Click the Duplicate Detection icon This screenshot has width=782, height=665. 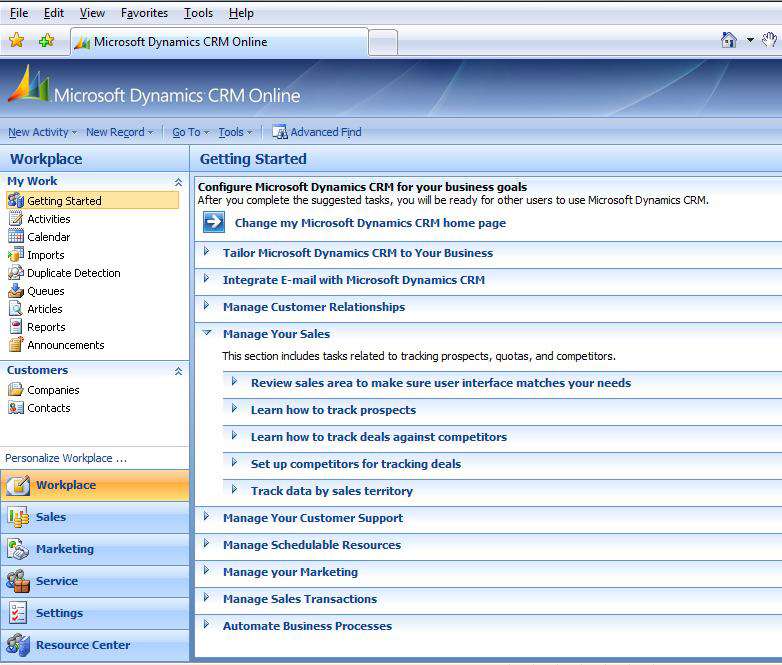click(x=16, y=272)
